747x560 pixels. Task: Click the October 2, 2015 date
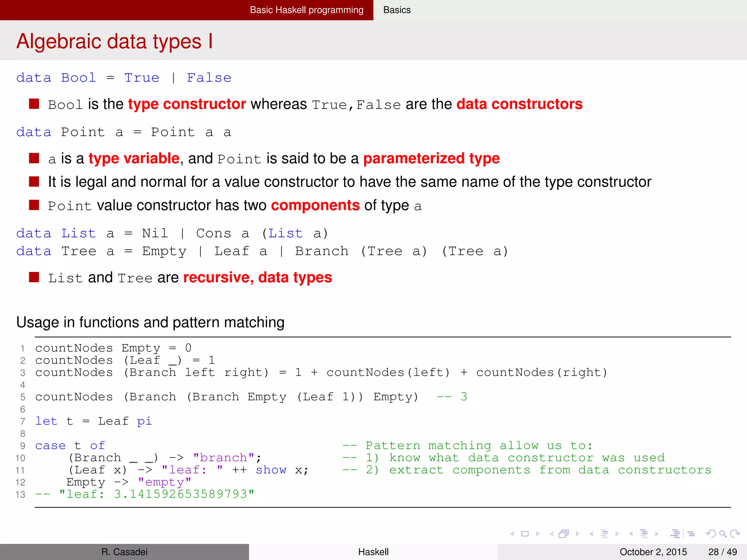coord(653,552)
